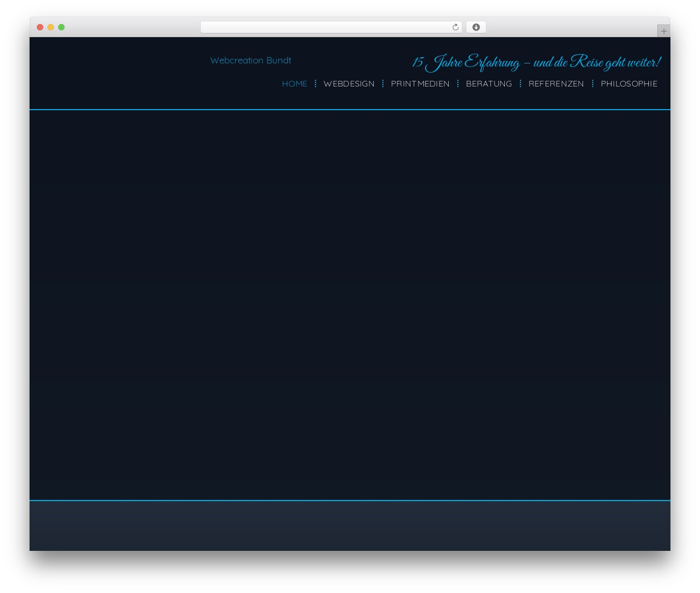Open a new tab with the plus icon

[x=663, y=31]
